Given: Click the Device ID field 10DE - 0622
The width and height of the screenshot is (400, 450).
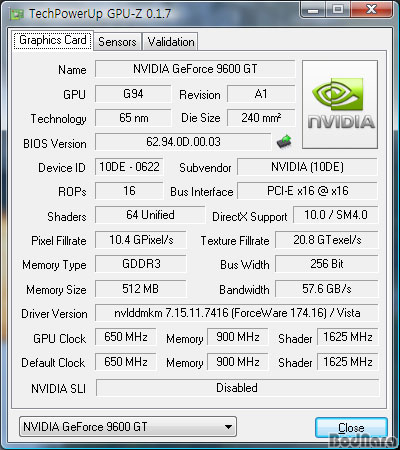Looking at the screenshot, I should 129,166.
